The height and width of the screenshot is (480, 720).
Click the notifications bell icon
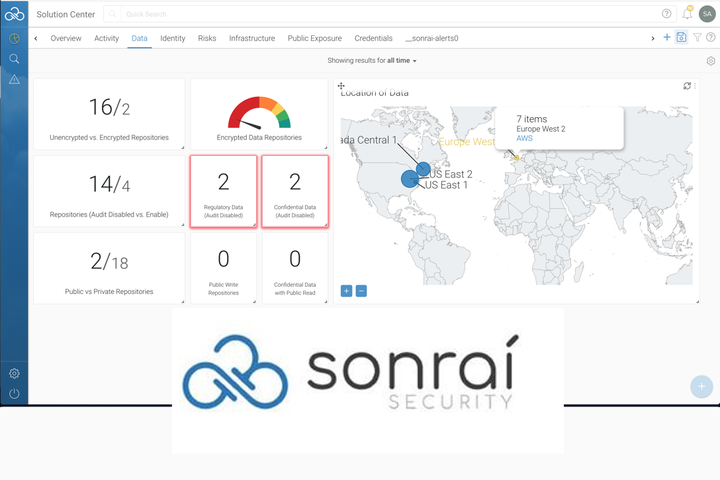point(687,14)
